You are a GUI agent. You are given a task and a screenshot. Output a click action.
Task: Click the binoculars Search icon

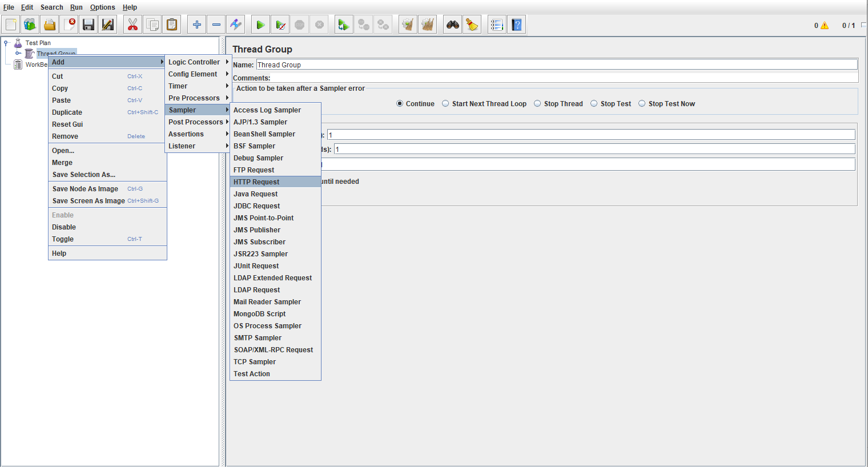point(452,25)
